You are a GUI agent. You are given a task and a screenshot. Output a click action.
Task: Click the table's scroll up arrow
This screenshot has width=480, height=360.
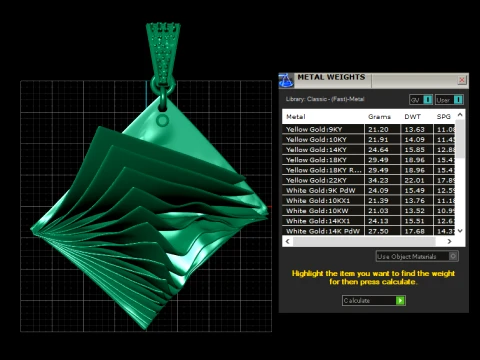[460, 115]
